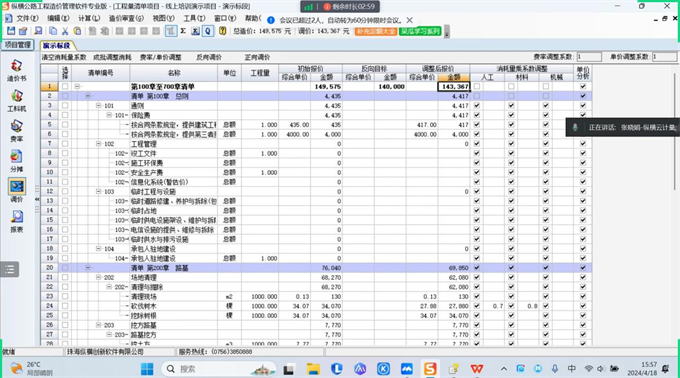
Task: Tick the selection checkbox in row 5
Action: coord(65,125)
